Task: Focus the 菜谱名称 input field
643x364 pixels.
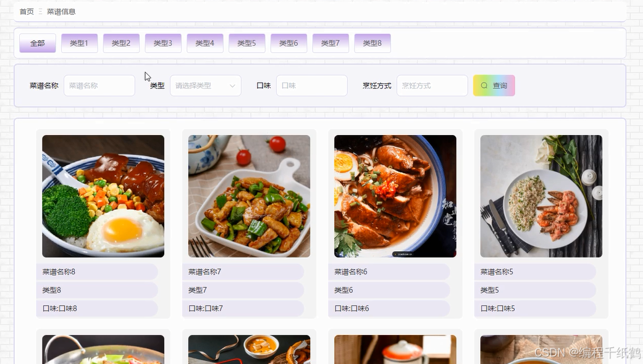Action: click(x=99, y=86)
